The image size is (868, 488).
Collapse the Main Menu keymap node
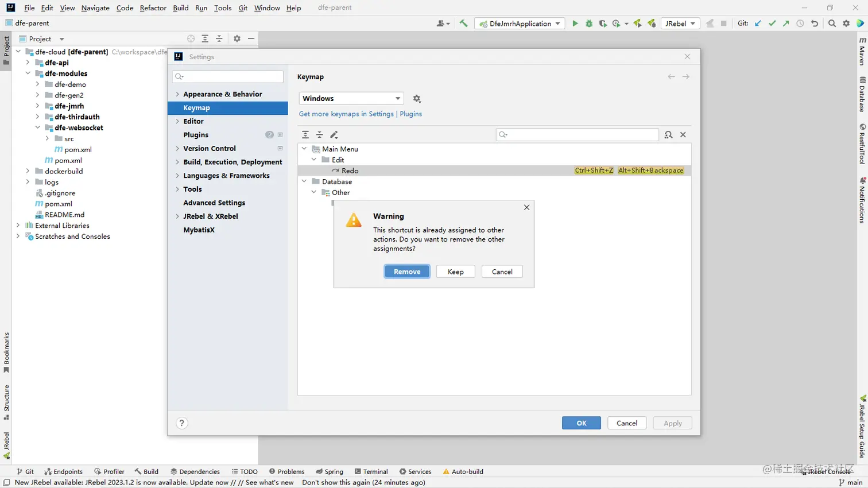coord(304,149)
